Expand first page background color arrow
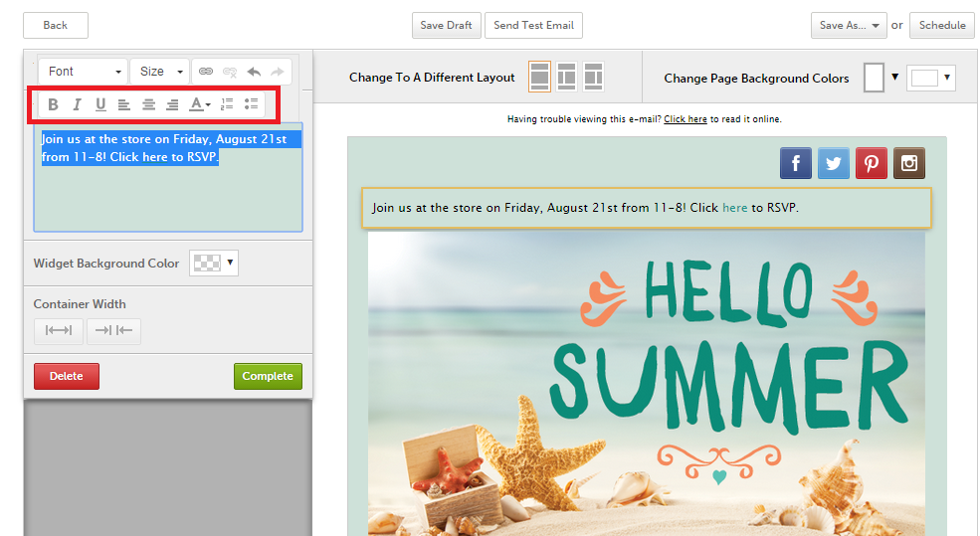 [x=895, y=78]
